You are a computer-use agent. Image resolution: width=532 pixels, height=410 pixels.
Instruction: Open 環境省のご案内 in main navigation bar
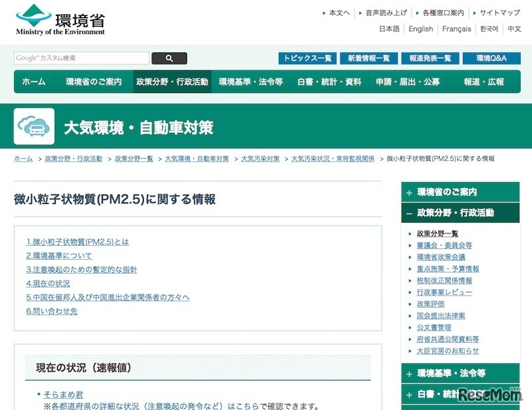click(94, 82)
